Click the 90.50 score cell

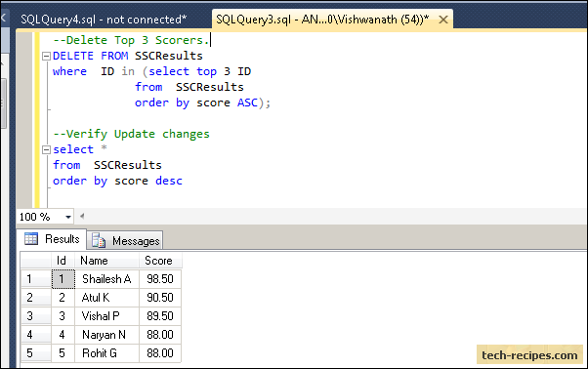pos(160,298)
